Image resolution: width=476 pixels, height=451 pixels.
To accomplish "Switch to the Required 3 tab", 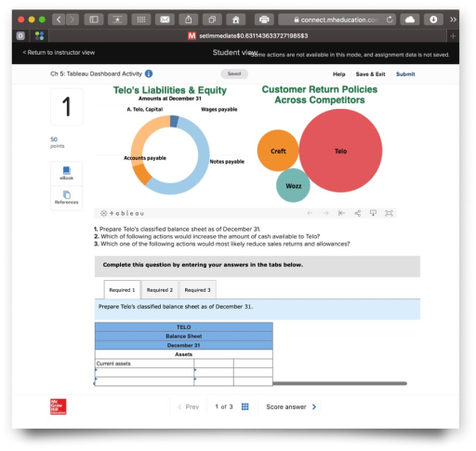I will pyautogui.click(x=197, y=290).
